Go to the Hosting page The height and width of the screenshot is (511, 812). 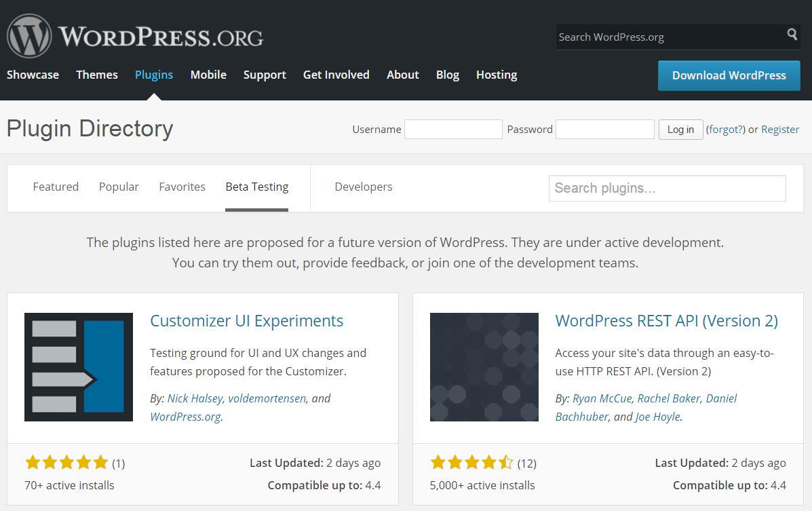coord(497,75)
